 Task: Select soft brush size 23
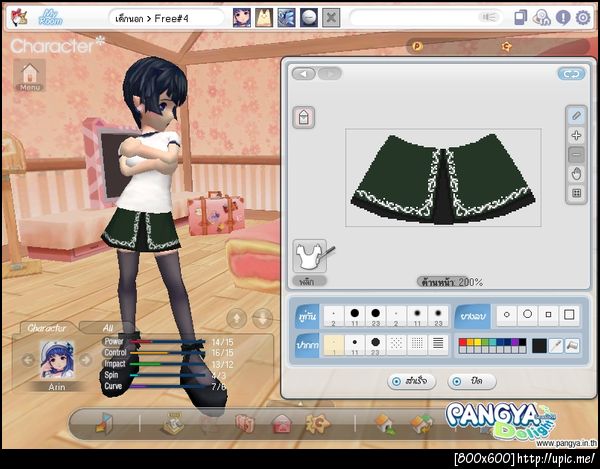point(438,316)
